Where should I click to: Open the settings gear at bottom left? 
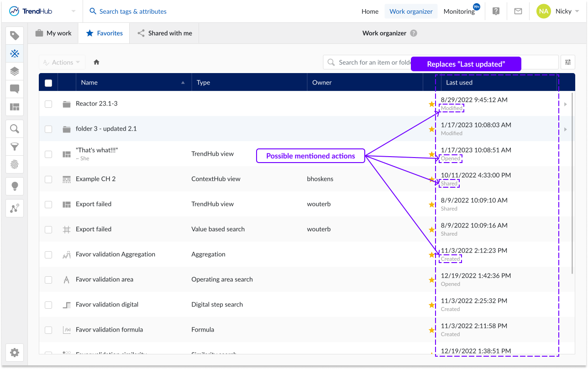coord(14,353)
